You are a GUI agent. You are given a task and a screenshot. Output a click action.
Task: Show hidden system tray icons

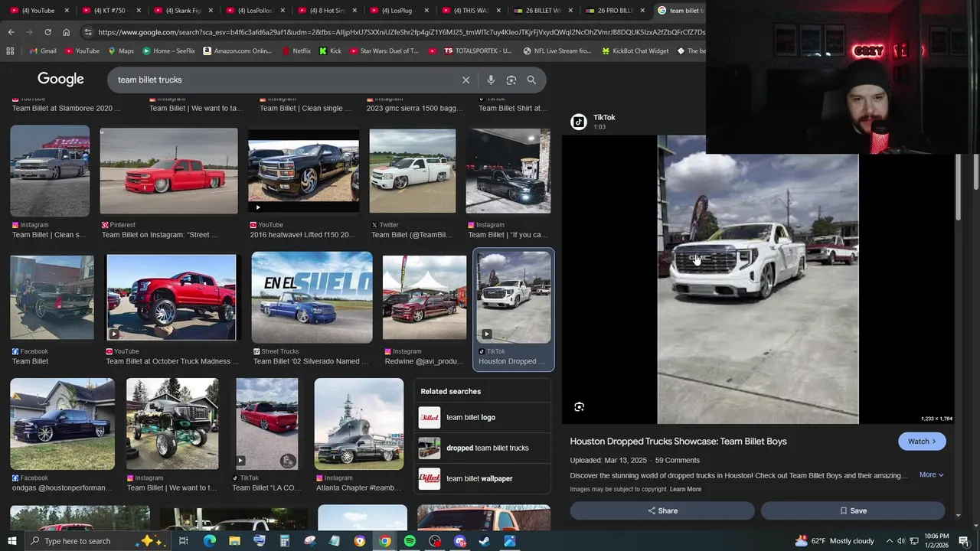tap(890, 541)
